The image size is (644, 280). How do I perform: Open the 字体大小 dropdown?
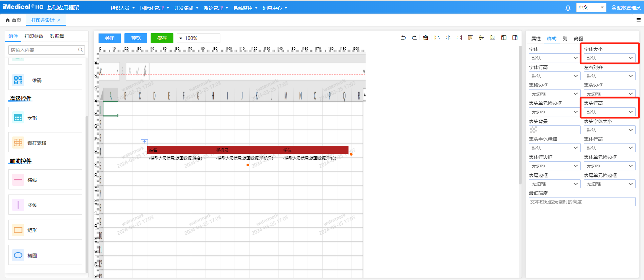pos(609,58)
